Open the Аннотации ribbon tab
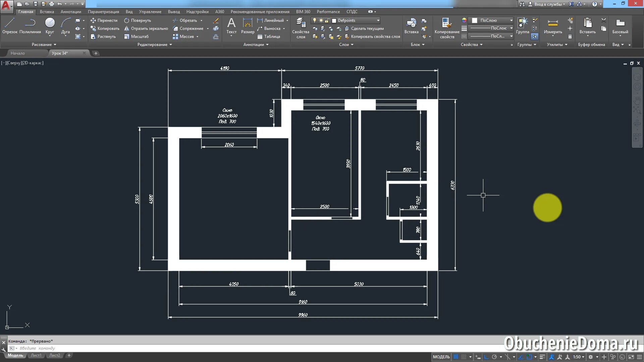Image resolution: width=644 pixels, height=362 pixels. click(71, 12)
